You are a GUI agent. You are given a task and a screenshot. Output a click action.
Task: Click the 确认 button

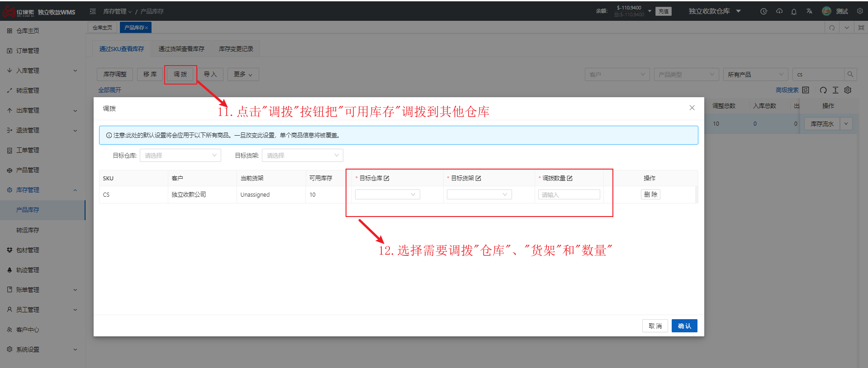(x=684, y=326)
